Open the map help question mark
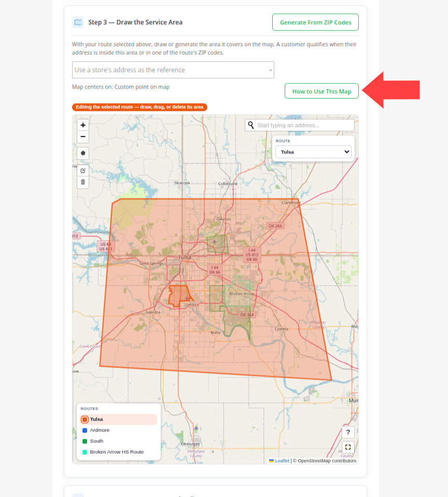The width and height of the screenshot is (448, 497). [348, 432]
